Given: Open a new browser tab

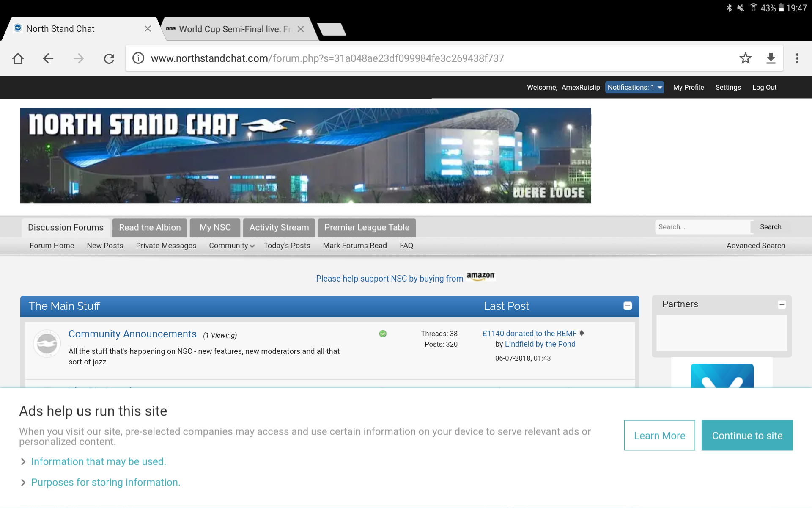Looking at the screenshot, I should (332, 29).
